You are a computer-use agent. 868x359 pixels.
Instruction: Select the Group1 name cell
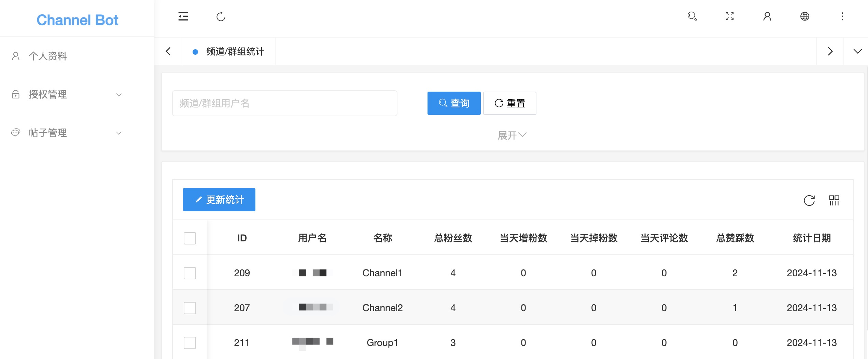point(382,343)
